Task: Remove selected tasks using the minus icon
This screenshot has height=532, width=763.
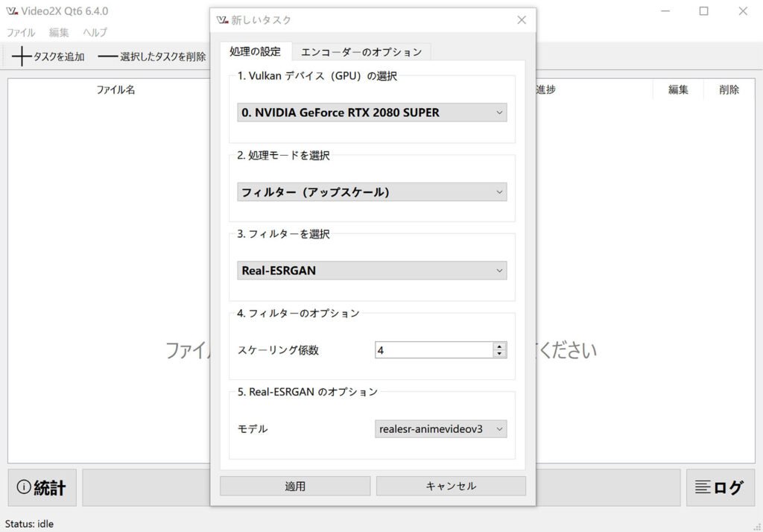Action: [x=108, y=57]
